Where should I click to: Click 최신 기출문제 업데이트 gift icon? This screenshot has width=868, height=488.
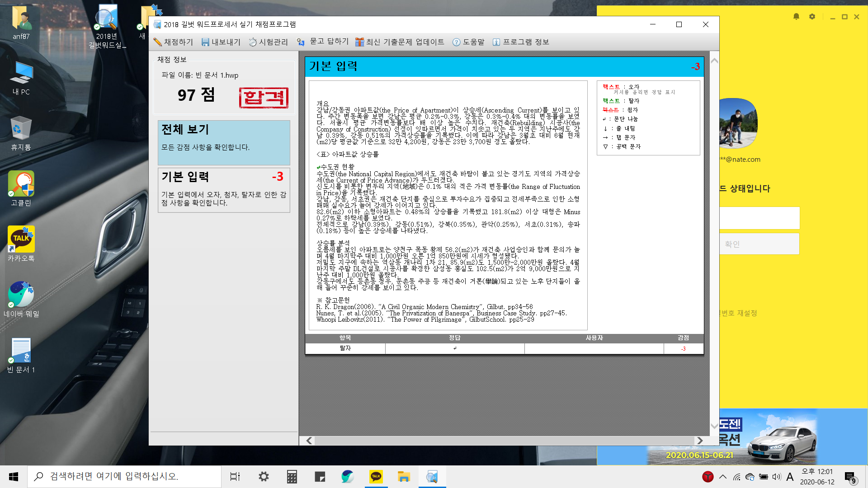tap(359, 42)
